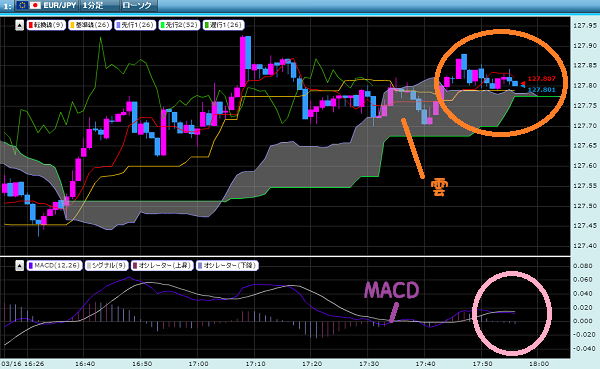The image size is (600, 369).
Task: Click the 17:30 time axis label
Action: 368,364
